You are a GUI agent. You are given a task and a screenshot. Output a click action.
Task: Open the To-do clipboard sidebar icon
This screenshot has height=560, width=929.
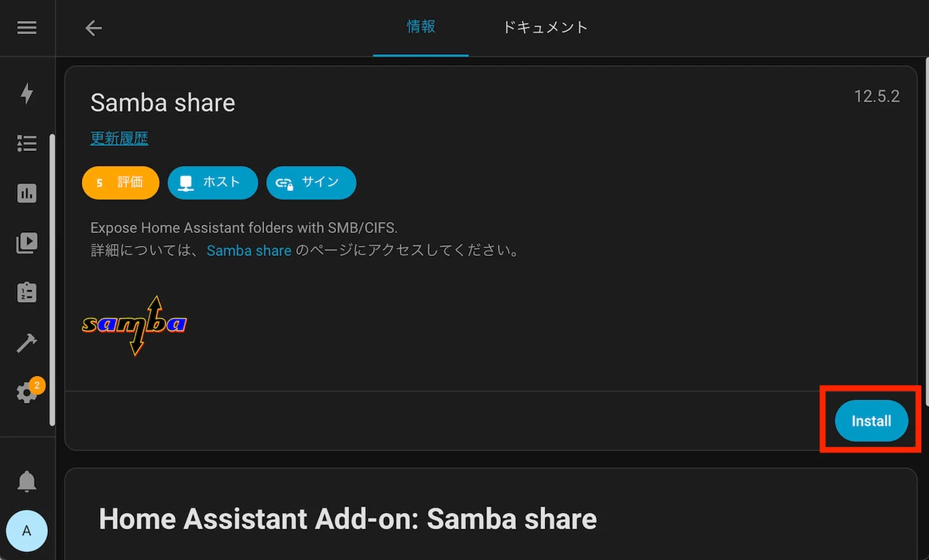27,292
